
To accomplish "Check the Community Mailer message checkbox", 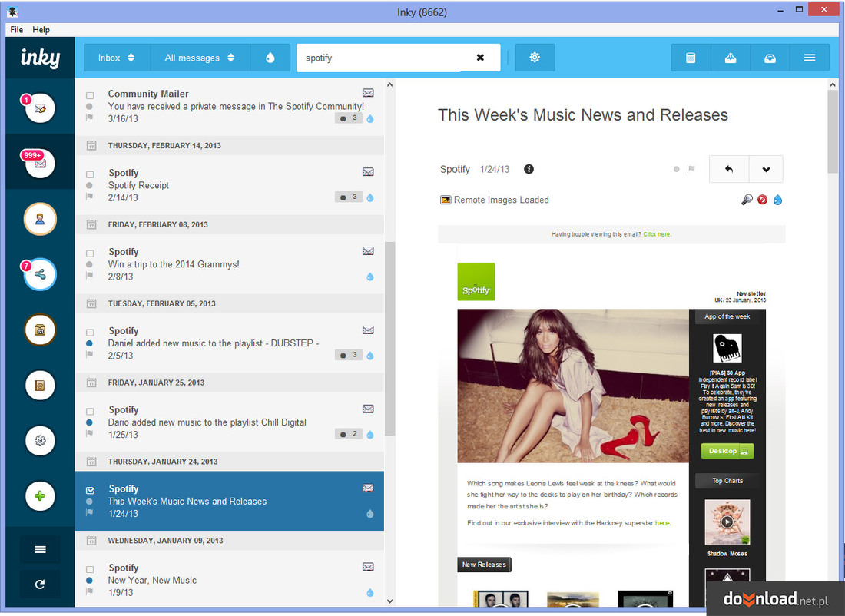I will (90, 95).
